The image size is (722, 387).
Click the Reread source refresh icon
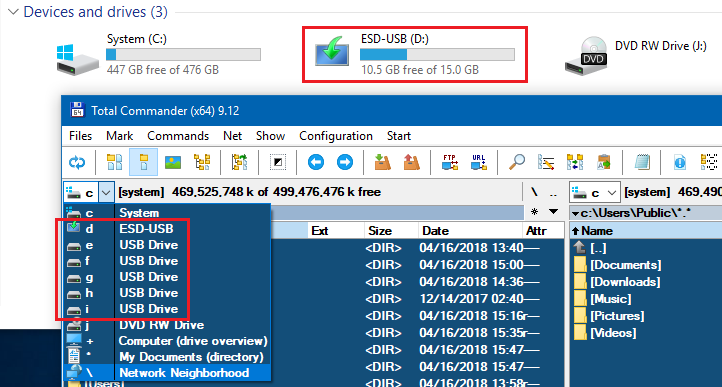click(77, 162)
